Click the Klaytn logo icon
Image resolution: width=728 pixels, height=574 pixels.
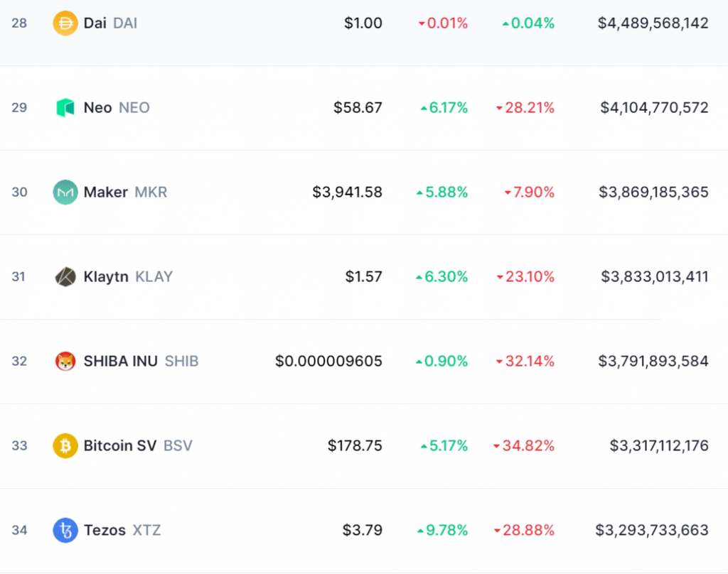[x=65, y=277]
